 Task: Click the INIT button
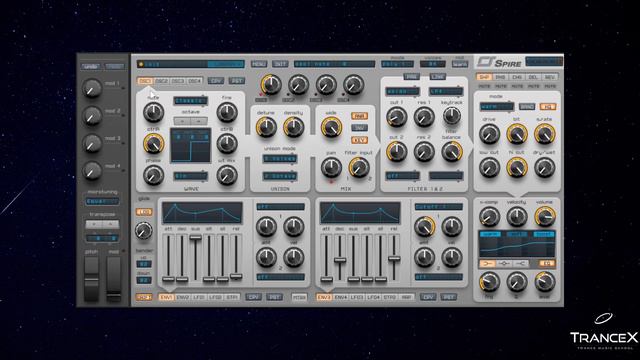pyautogui.click(x=280, y=64)
